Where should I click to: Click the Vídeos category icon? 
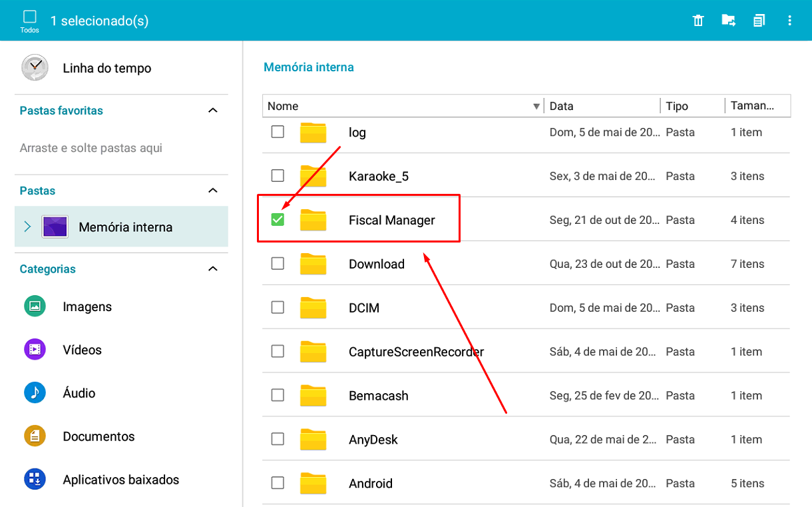tap(35, 349)
